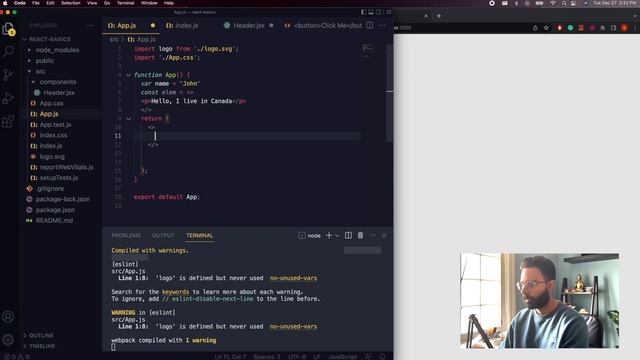Open the Explorer view in the activity bar
Image resolution: width=640 pixels, height=360 pixels.
[x=8, y=29]
